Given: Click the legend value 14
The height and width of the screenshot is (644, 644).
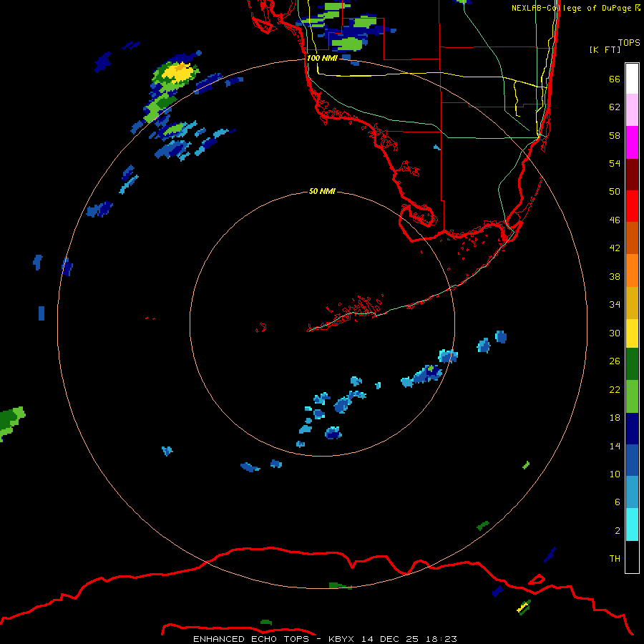Looking at the screenshot, I should pyautogui.click(x=615, y=446).
